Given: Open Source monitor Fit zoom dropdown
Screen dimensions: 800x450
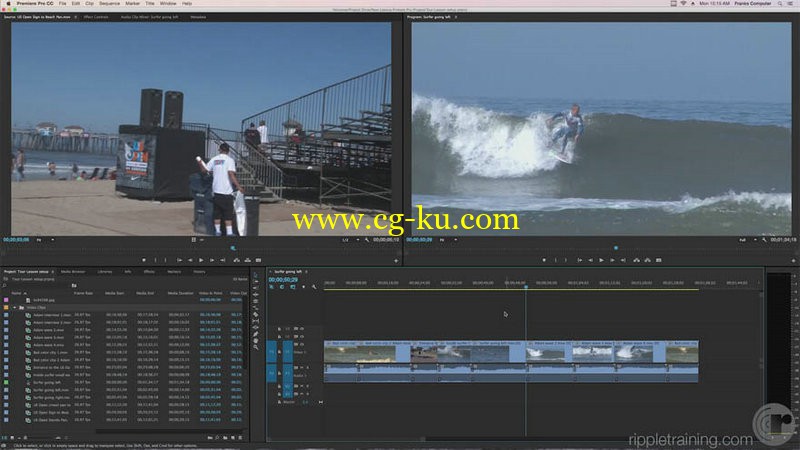Looking at the screenshot, I should click(x=45, y=240).
